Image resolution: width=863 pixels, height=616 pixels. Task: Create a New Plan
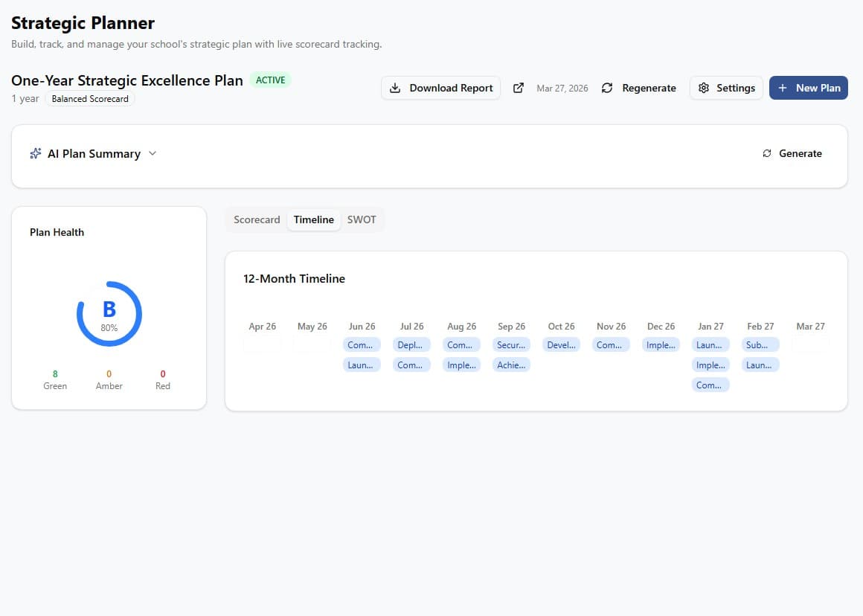click(809, 88)
